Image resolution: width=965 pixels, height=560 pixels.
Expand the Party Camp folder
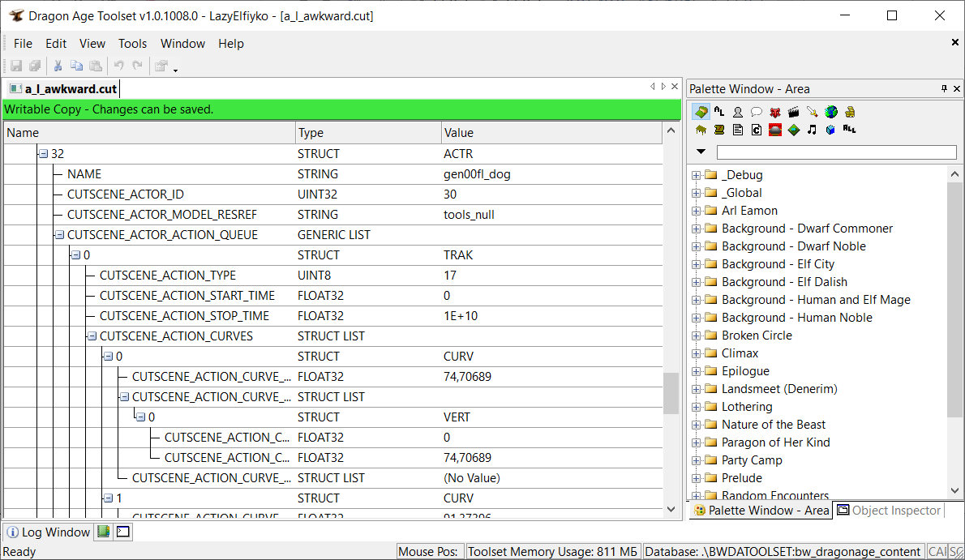point(696,461)
